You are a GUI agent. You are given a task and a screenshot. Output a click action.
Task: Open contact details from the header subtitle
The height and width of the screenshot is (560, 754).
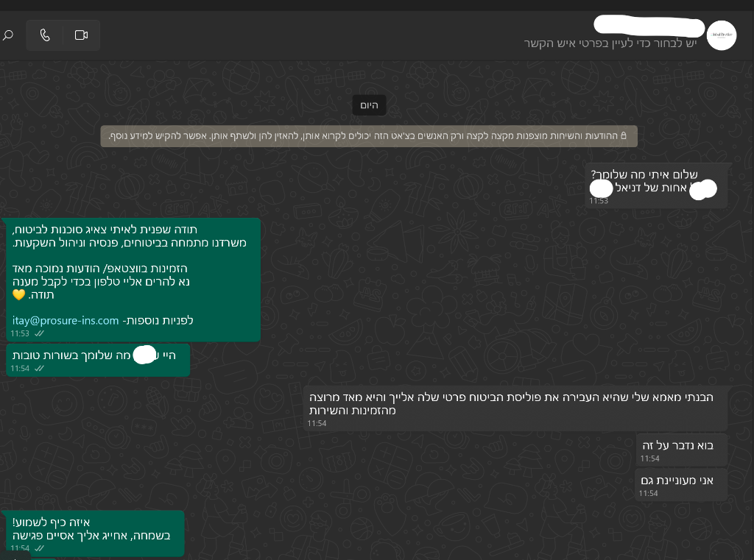[x=610, y=43]
